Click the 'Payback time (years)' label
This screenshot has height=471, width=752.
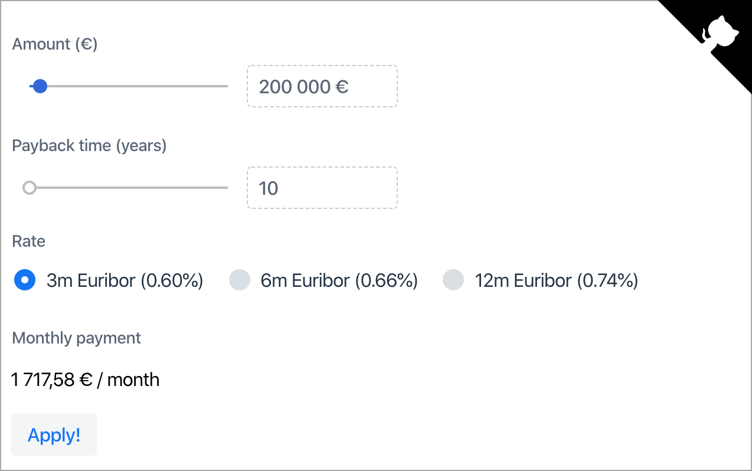click(x=89, y=146)
